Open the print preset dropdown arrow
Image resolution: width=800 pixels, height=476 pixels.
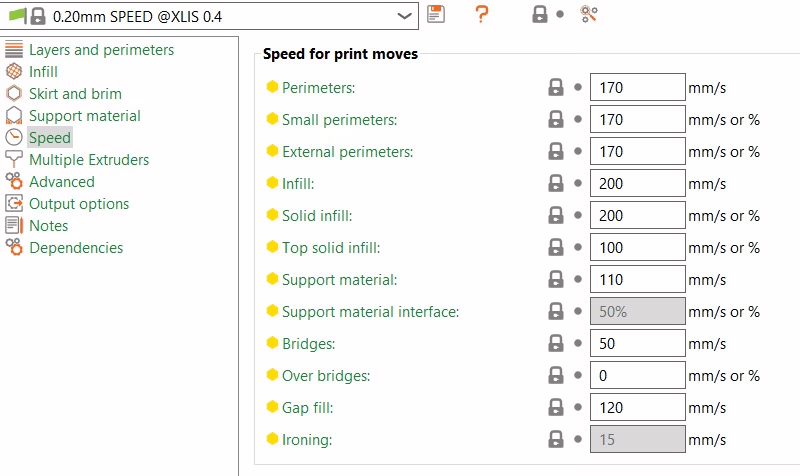404,16
